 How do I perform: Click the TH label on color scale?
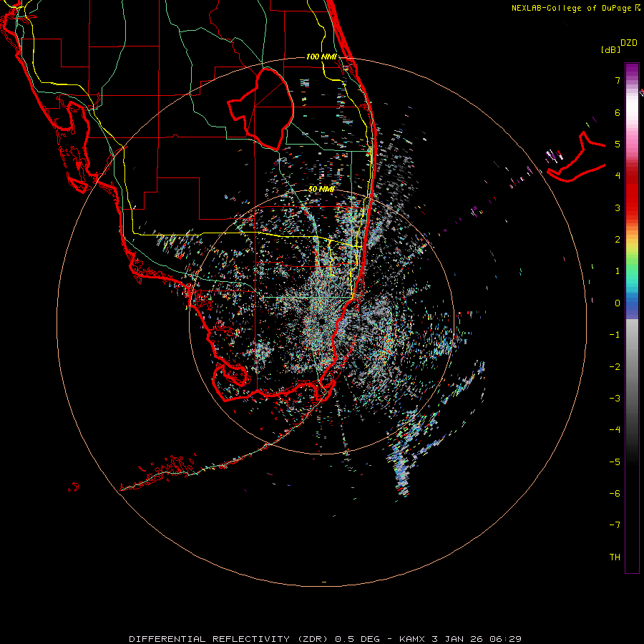(x=615, y=557)
